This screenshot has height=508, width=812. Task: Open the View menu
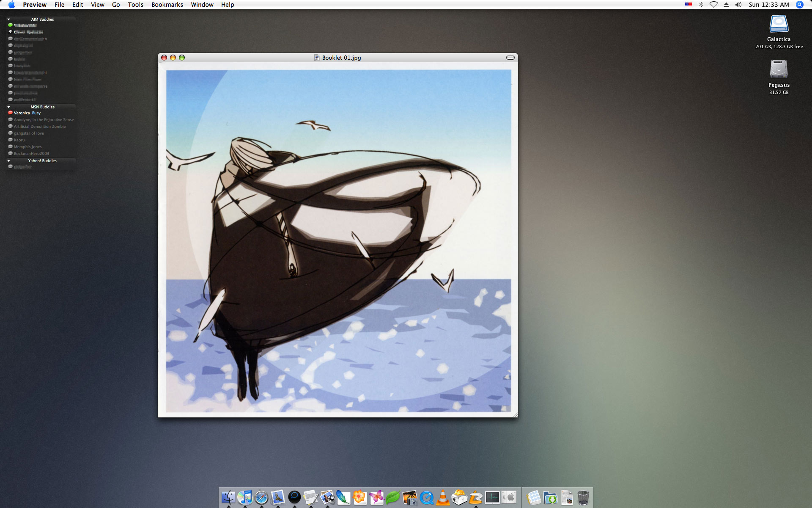click(97, 5)
